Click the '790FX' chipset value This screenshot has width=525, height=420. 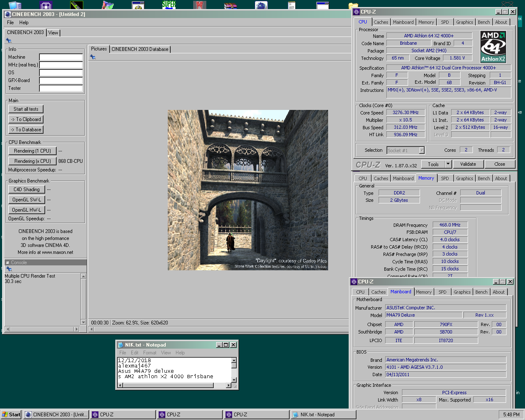pyautogui.click(x=446, y=324)
